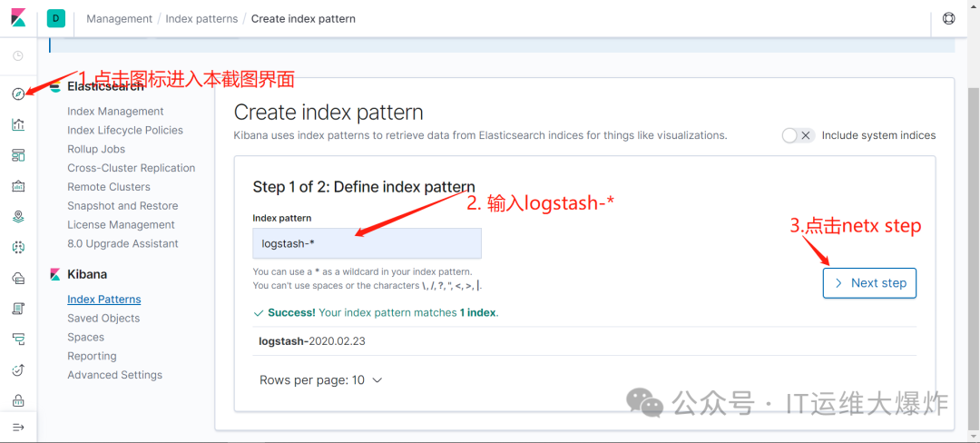The image size is (980, 443).
Task: Click the logstash-2020.02.23 index row
Action: pyautogui.click(x=584, y=341)
